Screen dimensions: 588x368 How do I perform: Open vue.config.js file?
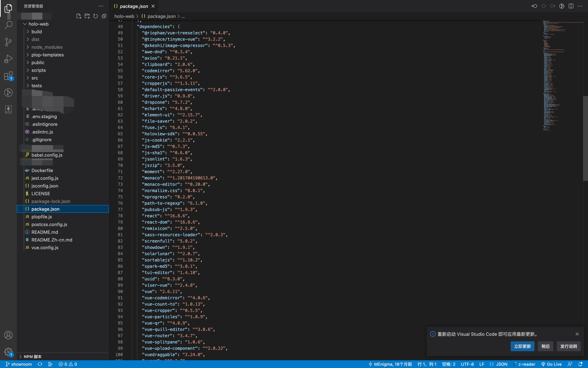(63, 247)
